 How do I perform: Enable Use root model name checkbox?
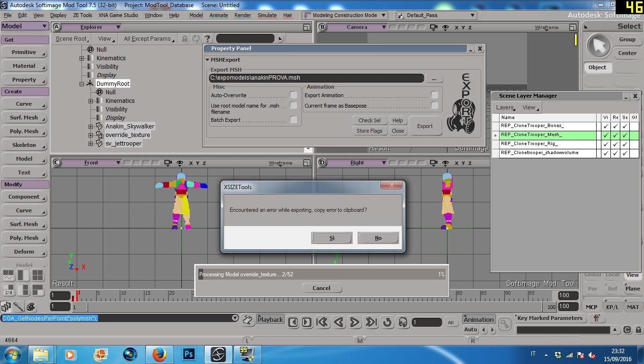[x=294, y=106]
